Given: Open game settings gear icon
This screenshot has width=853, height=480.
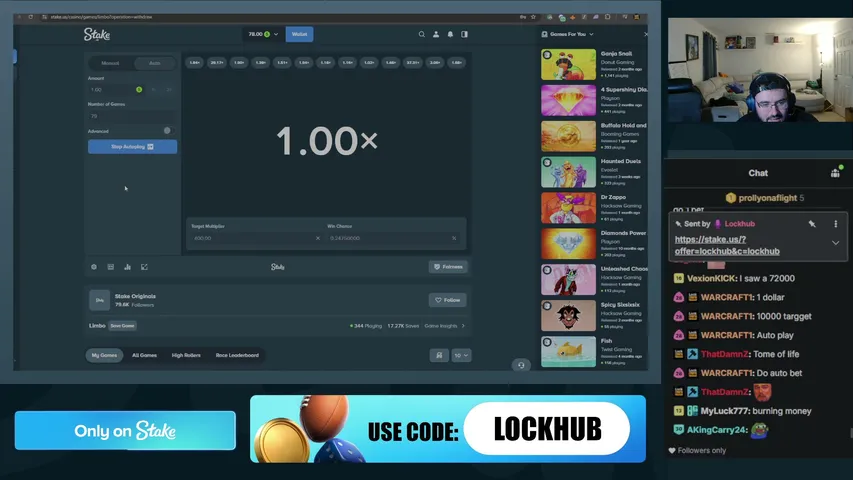Looking at the screenshot, I should click(94, 267).
